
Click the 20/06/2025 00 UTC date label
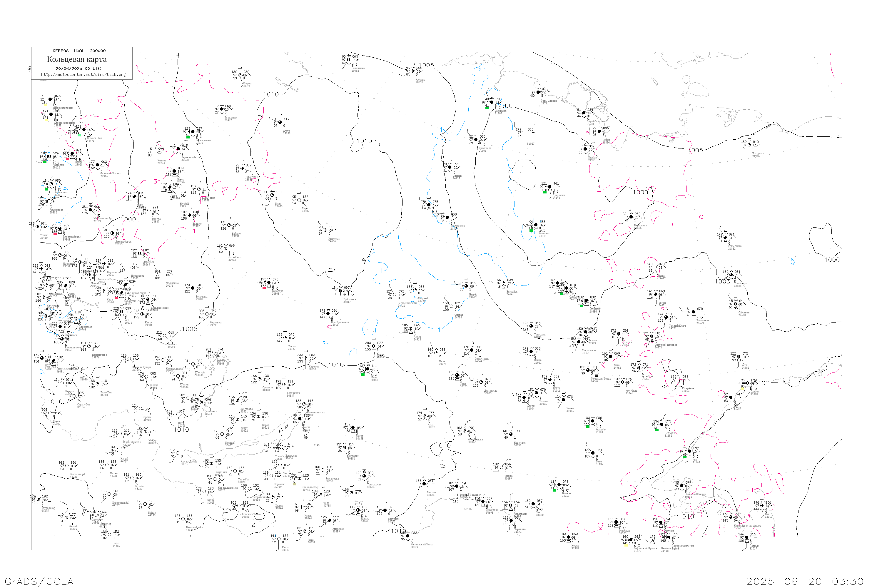click(x=78, y=69)
